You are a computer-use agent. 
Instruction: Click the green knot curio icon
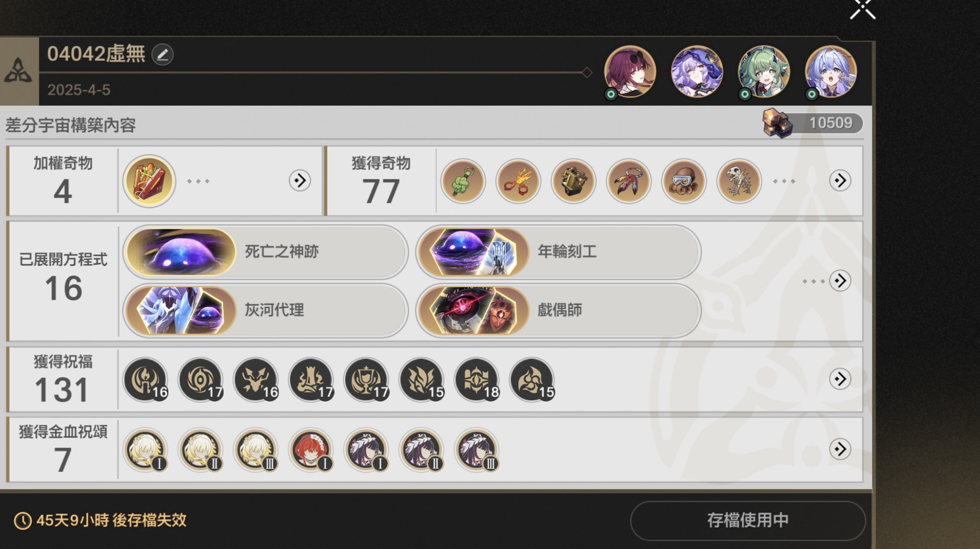[x=463, y=181]
